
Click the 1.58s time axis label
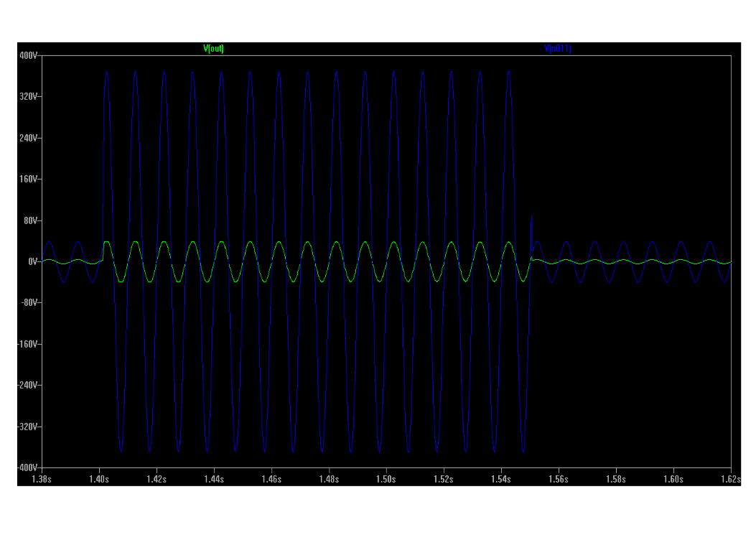616,479
